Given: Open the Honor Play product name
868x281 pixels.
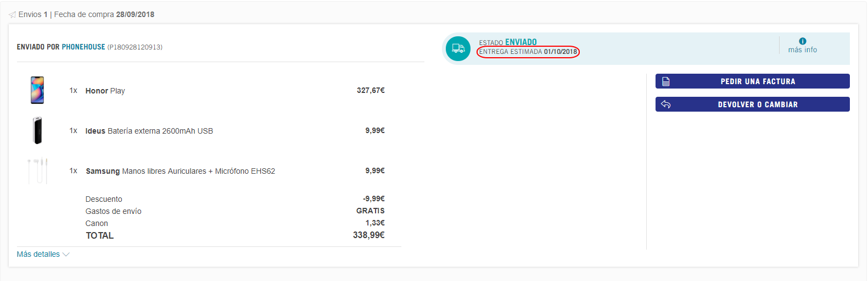Looking at the screenshot, I should pyautogui.click(x=105, y=91).
